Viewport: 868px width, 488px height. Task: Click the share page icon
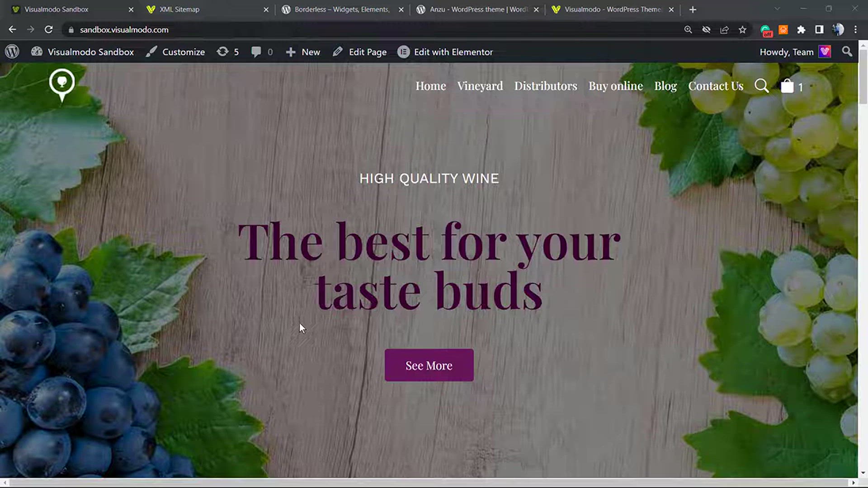(x=724, y=29)
